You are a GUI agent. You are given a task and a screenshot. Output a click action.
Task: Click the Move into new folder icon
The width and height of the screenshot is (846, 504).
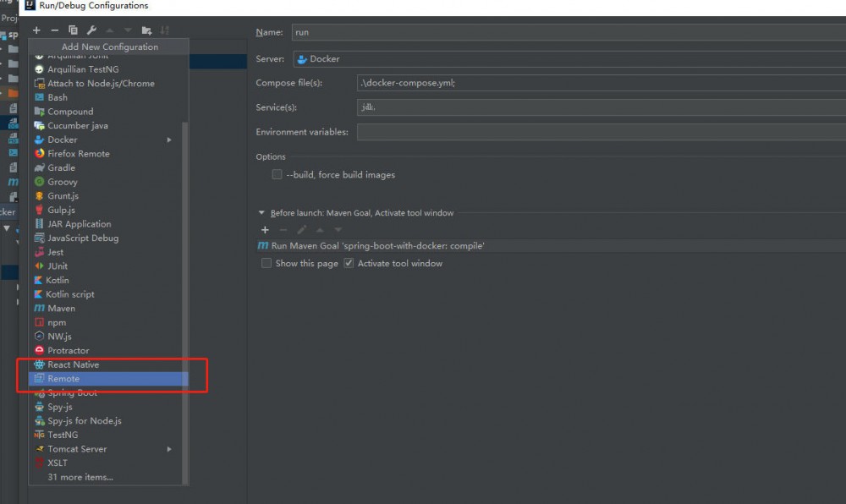pyautogui.click(x=146, y=30)
